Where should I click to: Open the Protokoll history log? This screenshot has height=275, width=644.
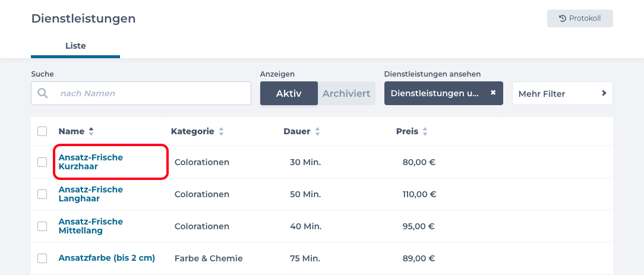(580, 18)
